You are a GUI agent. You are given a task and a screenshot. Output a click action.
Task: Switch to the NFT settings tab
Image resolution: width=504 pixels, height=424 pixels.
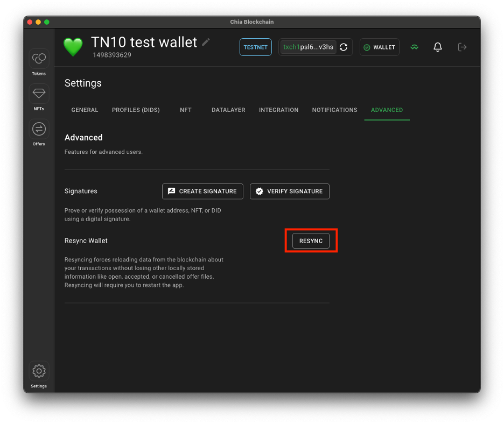click(x=185, y=110)
